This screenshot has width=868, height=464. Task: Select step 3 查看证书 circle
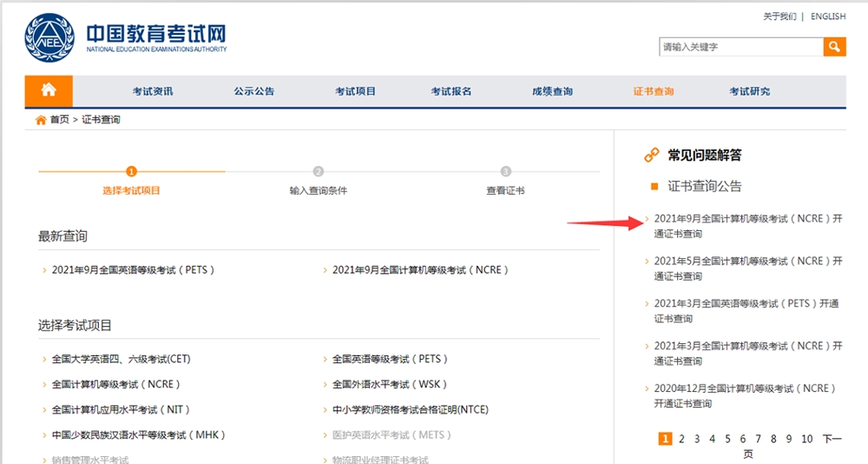coord(505,171)
